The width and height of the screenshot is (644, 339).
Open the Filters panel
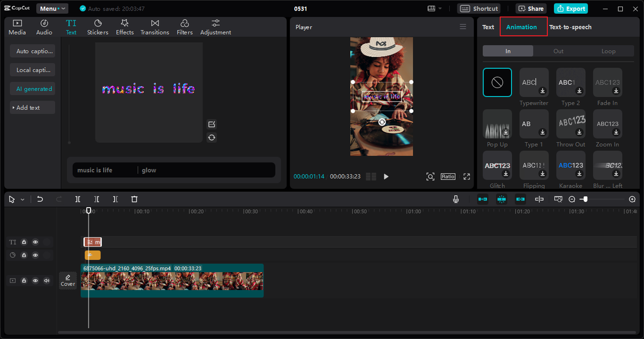point(185,27)
